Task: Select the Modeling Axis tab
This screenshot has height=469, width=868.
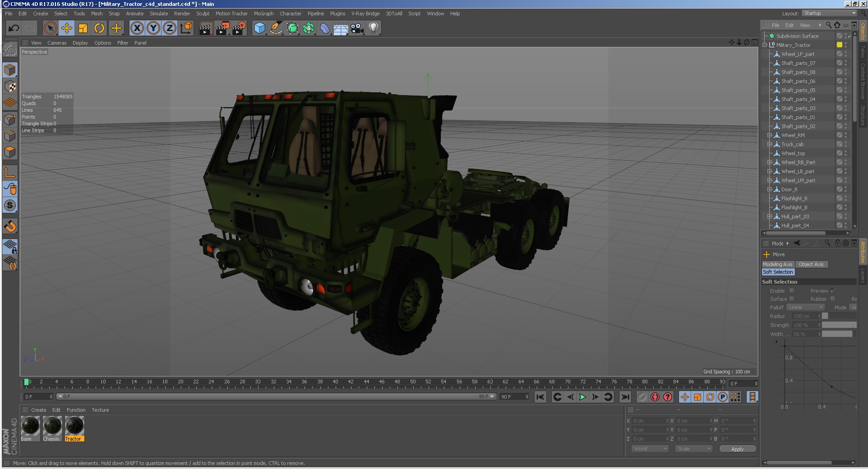Action: (778, 264)
